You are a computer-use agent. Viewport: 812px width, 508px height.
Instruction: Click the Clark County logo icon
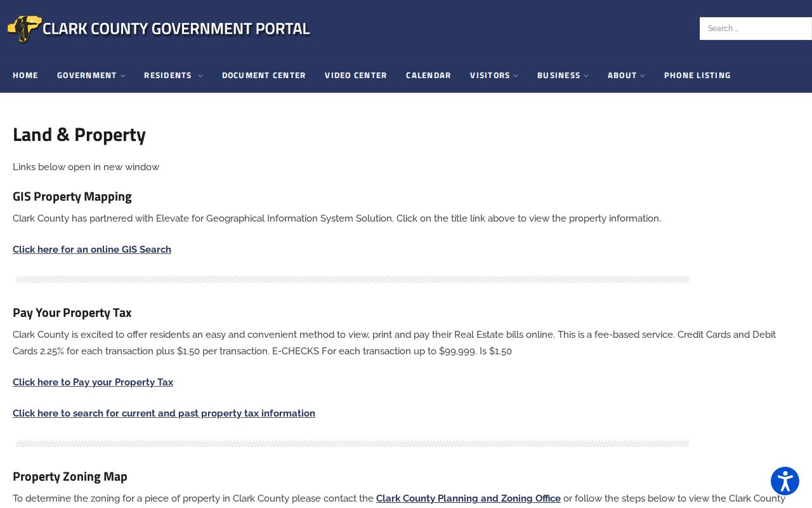(x=25, y=29)
